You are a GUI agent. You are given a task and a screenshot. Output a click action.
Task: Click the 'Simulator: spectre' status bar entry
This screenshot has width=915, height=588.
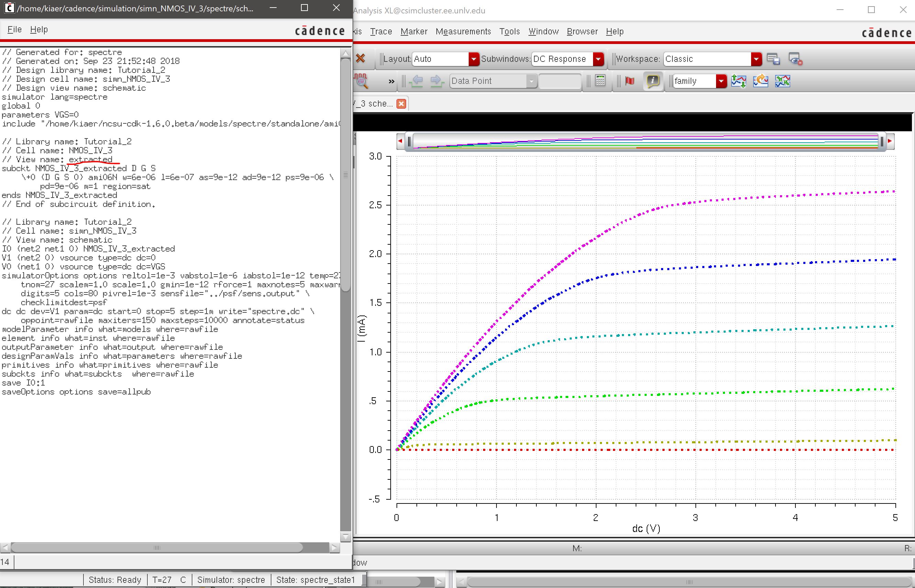coord(231,580)
